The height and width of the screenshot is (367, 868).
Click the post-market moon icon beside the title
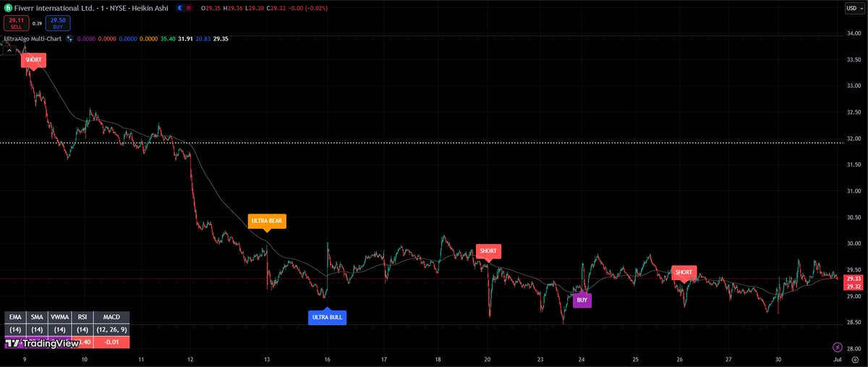point(180,8)
